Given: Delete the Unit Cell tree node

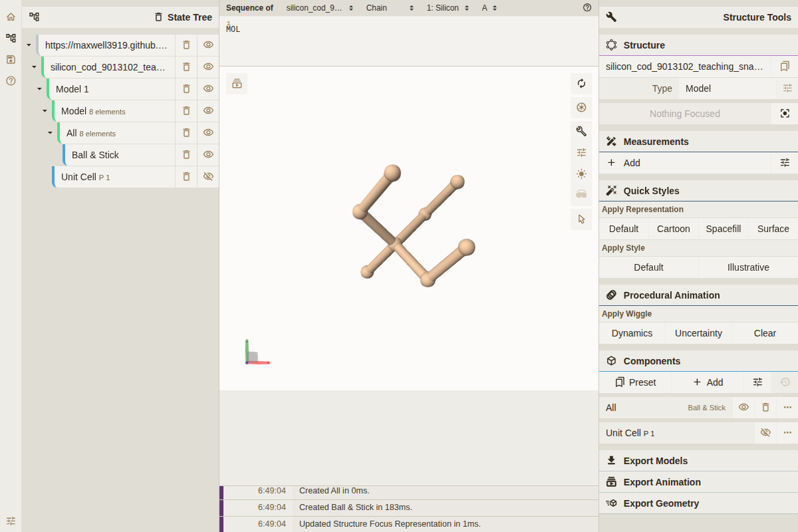Looking at the screenshot, I should point(186,176).
